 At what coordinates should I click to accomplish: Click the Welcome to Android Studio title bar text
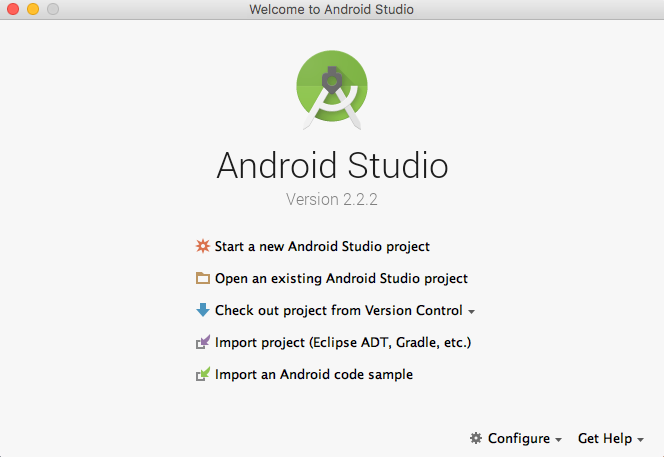click(x=332, y=9)
